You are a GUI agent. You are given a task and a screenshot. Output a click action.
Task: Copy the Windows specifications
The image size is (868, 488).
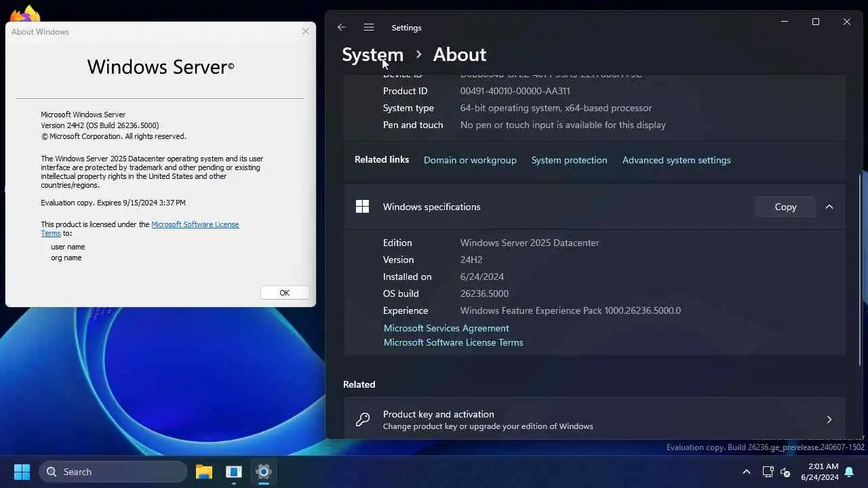click(785, 207)
